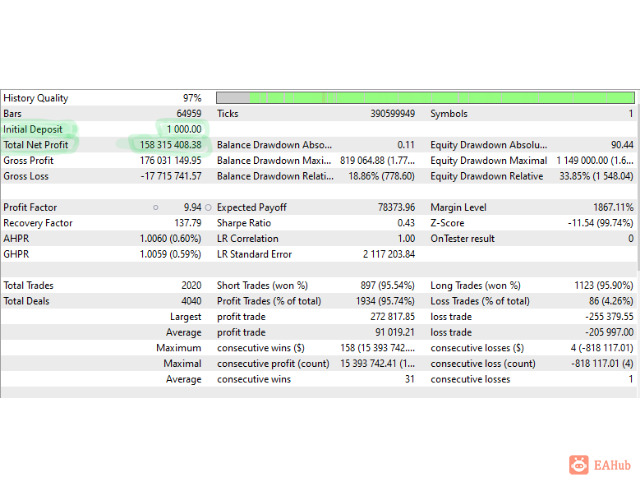Select Initial Deposit value 1 000.00

click(184, 129)
